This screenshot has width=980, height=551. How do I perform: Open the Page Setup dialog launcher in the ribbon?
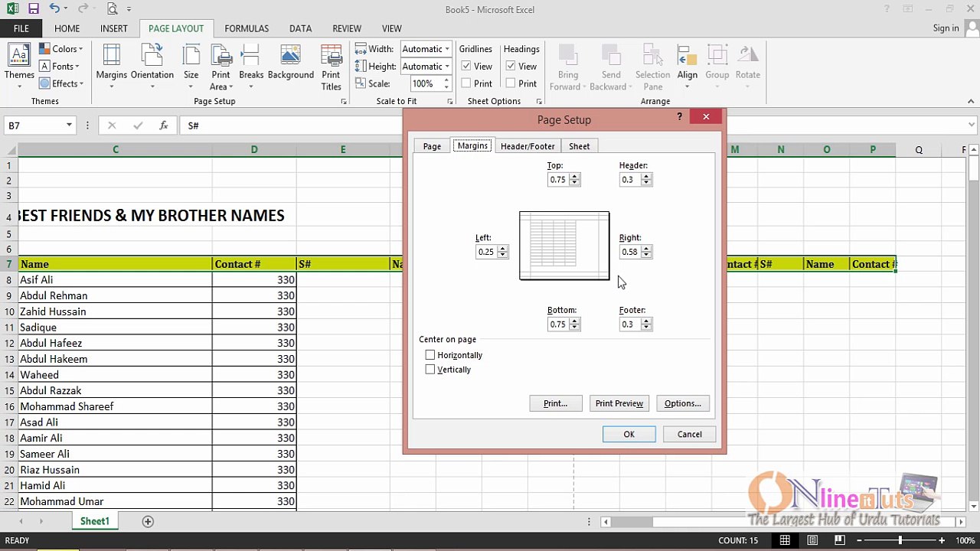344,102
